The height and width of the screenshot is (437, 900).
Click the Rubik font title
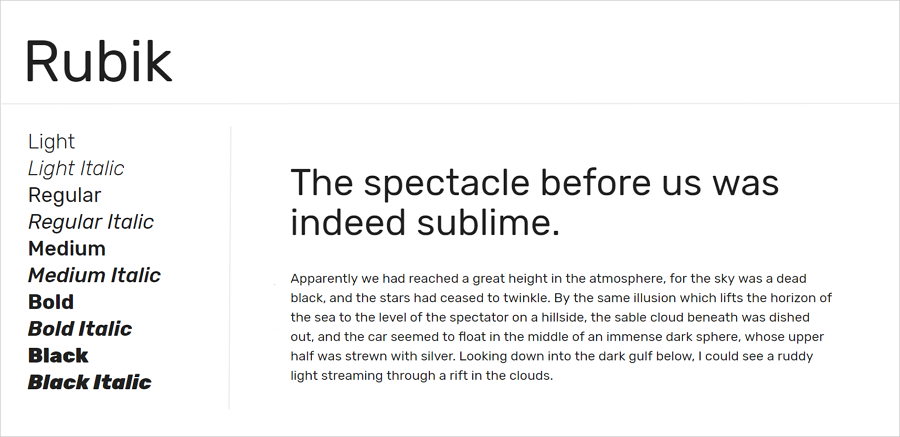98,61
